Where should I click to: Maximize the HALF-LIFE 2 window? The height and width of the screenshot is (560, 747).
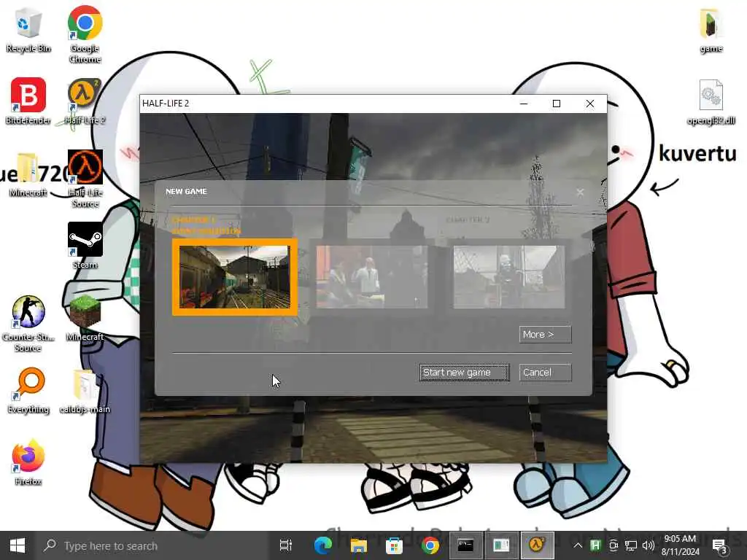pyautogui.click(x=557, y=104)
